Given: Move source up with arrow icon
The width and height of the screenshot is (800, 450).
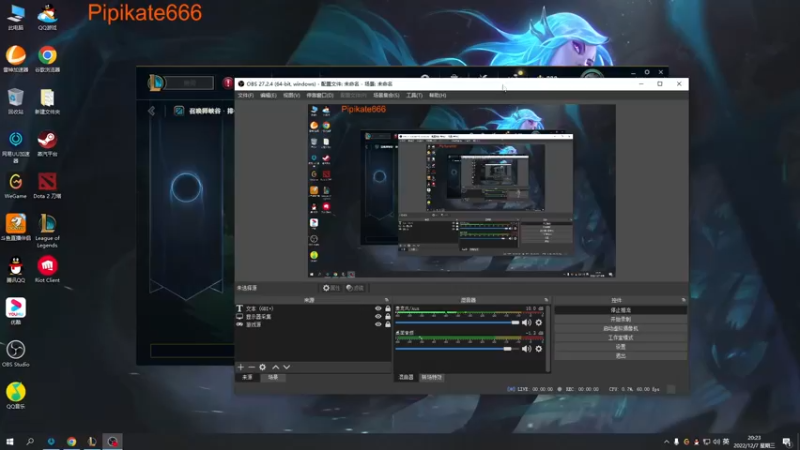Looking at the screenshot, I should click(x=276, y=367).
